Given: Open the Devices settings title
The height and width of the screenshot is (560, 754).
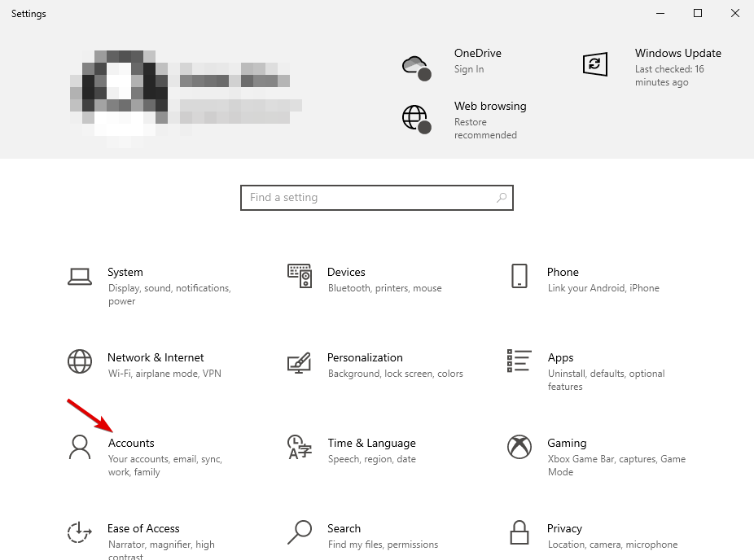Looking at the screenshot, I should [346, 272].
